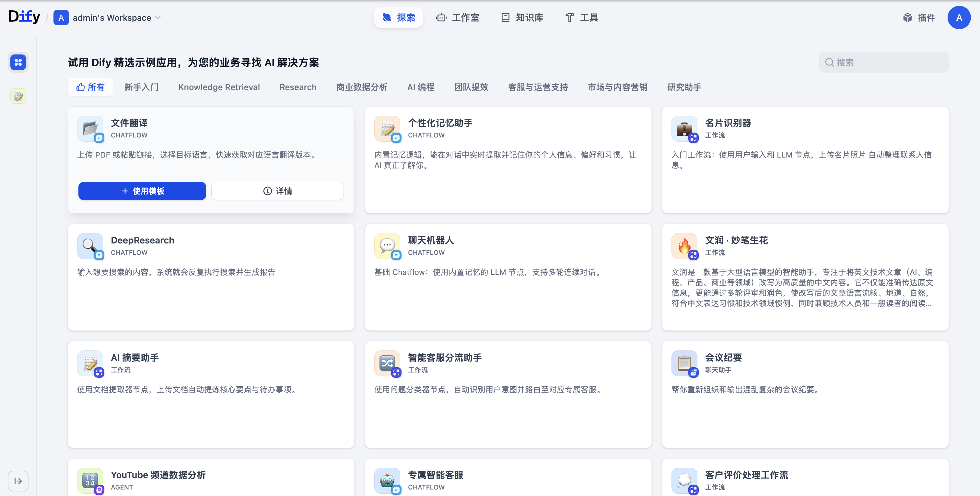Open the user account avatar menu
Viewport: 980px width, 496px height.
(959, 18)
